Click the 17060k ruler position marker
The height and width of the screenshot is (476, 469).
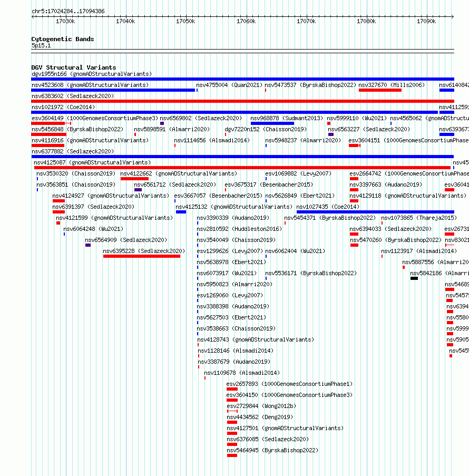pyautogui.click(x=246, y=21)
